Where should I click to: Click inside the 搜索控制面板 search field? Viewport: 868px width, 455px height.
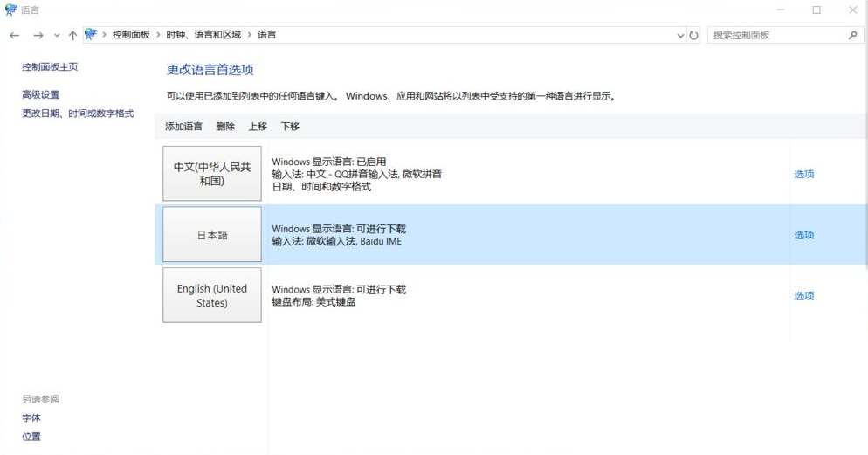775,36
